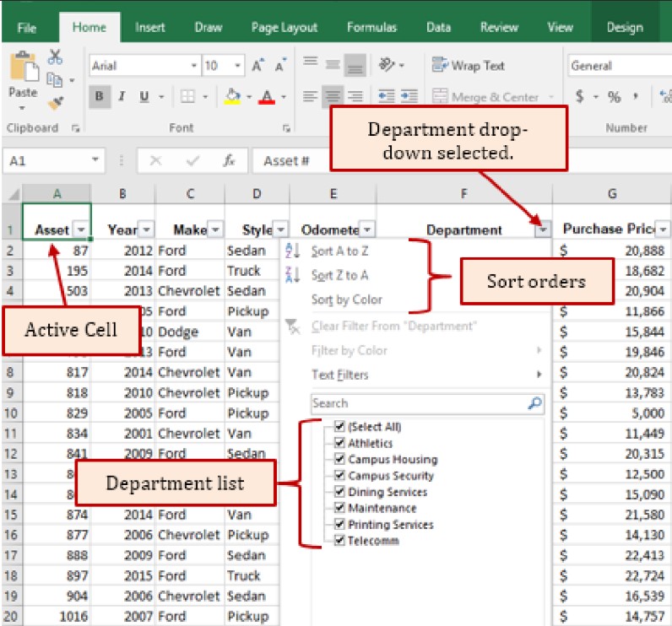Click the formula bar Cancel X
Screen dimensions: 672x626
point(155,161)
